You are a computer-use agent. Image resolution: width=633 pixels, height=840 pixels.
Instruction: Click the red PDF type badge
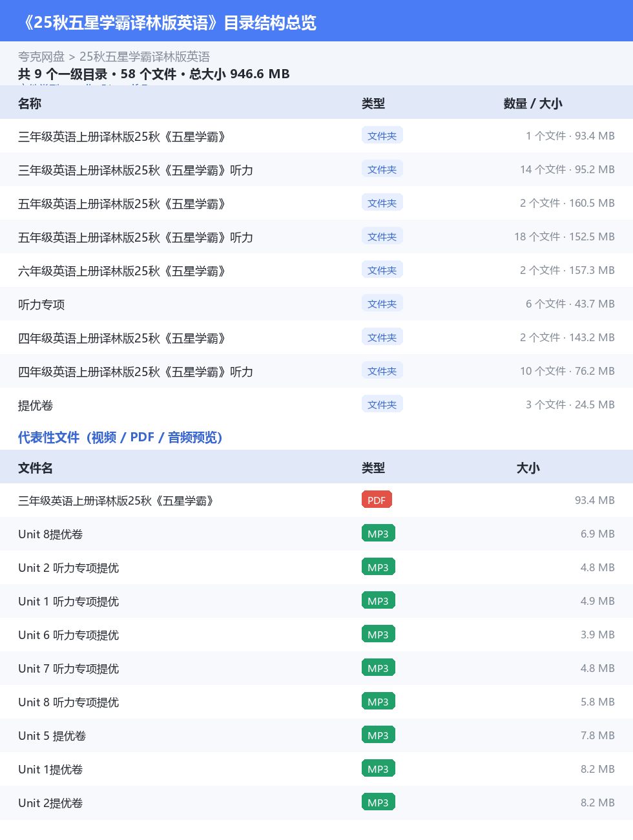click(x=377, y=500)
